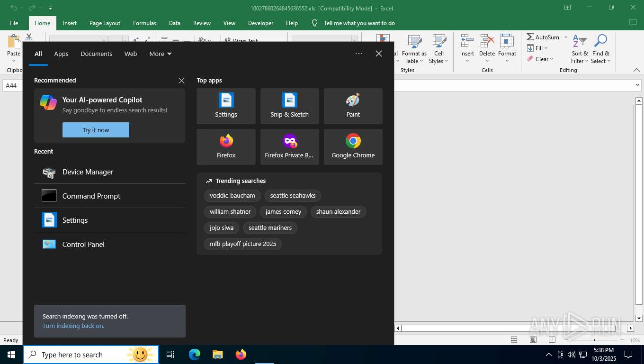The width and height of the screenshot is (644, 364).
Task: Open the Excel Formulas tab
Action: [x=144, y=23]
